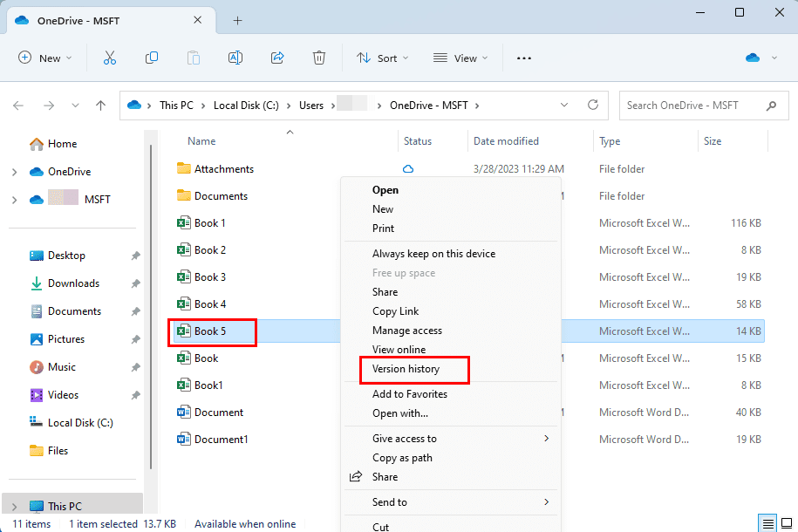This screenshot has height=532, width=798.
Task: Open address bar history dropdown chevron
Action: pos(564,105)
